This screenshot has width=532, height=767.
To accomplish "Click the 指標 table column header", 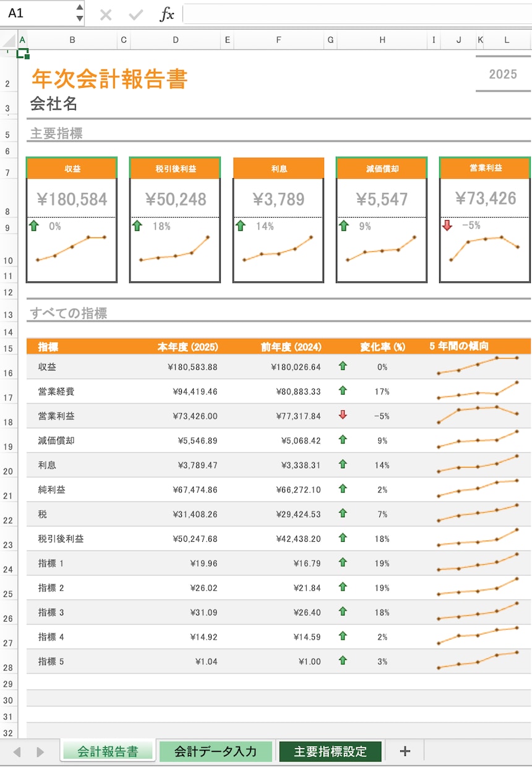I will point(48,346).
